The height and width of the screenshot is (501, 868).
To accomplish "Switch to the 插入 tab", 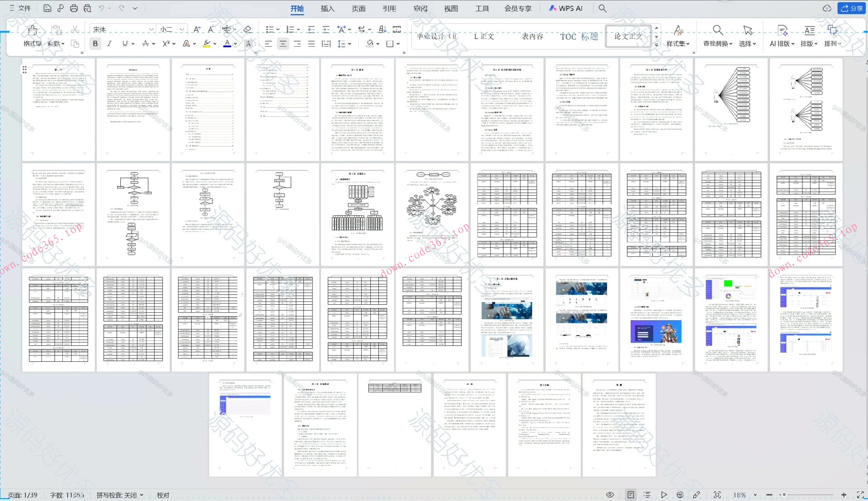I will point(327,8).
